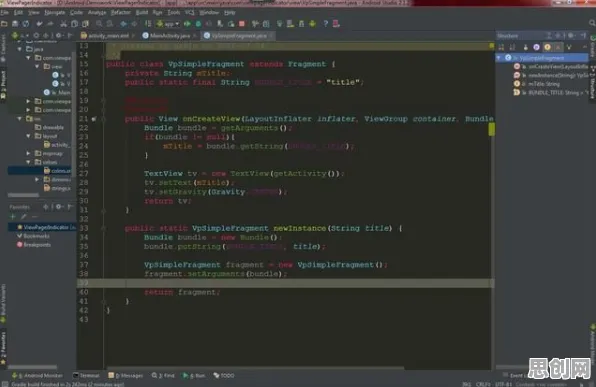Click the Replace icon beside Find
The image size is (596, 387).
click(x=110, y=24)
